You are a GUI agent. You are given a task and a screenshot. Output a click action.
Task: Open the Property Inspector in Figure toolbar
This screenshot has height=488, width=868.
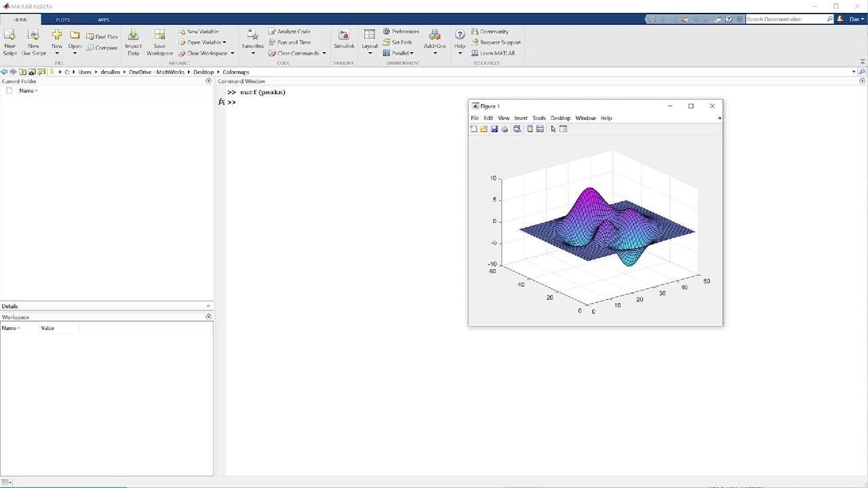564,129
